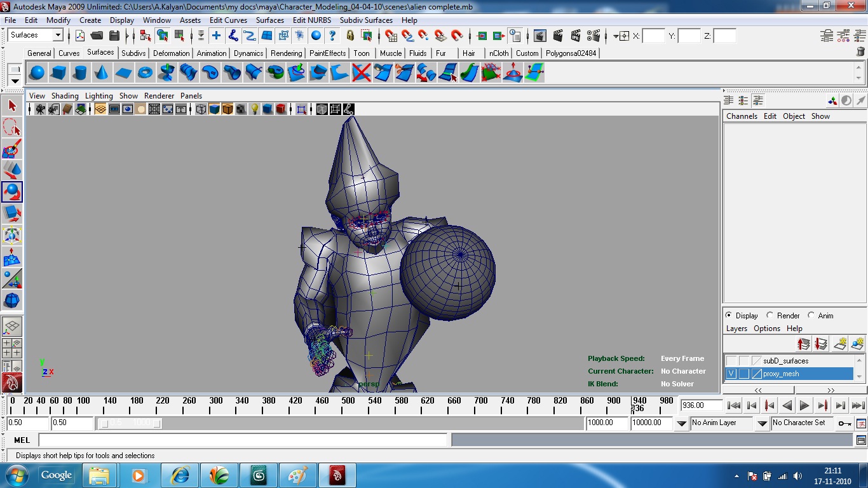Activate the Select tool arrow
Viewport: 868px width, 488px height.
(x=12, y=105)
